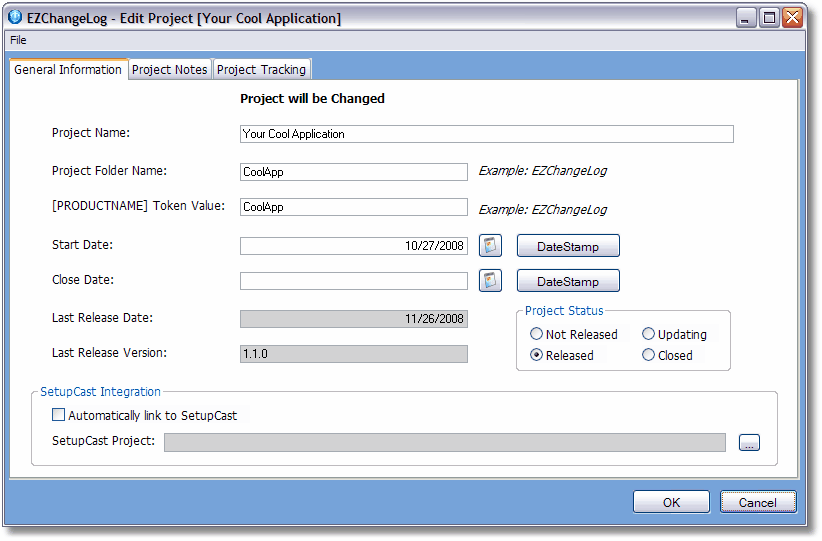The width and height of the screenshot is (822, 541).
Task: Confirm changes with the OK button
Action: pos(671,503)
